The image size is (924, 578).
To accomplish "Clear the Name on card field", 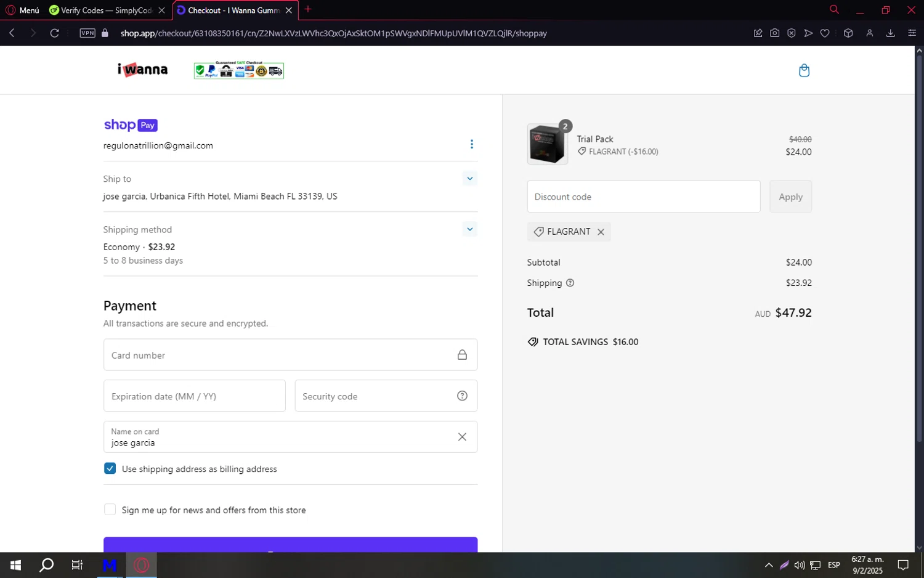I will (462, 437).
